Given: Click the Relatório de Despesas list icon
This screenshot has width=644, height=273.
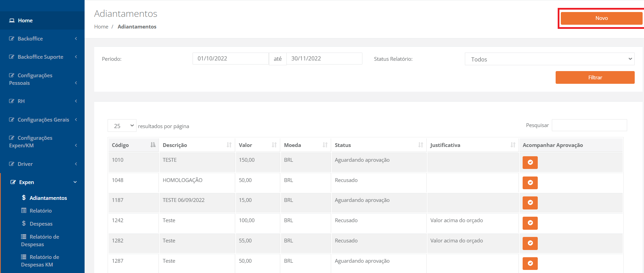Looking at the screenshot, I should pyautogui.click(x=24, y=237).
